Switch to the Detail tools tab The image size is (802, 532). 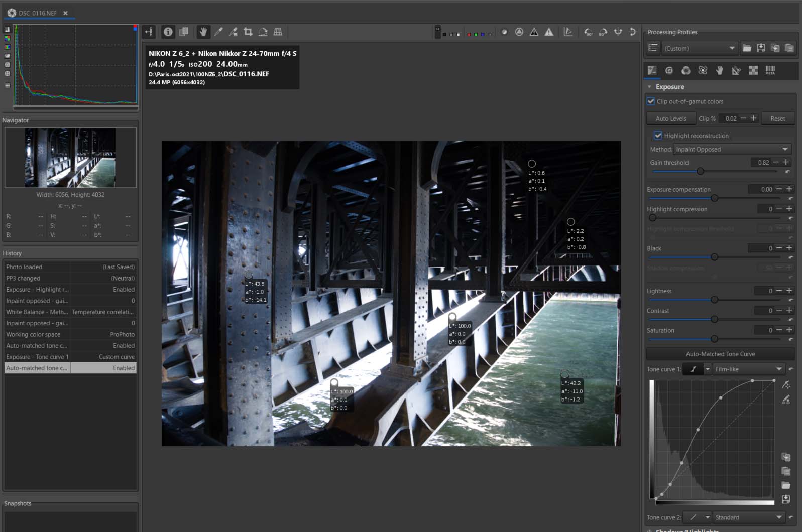point(669,71)
